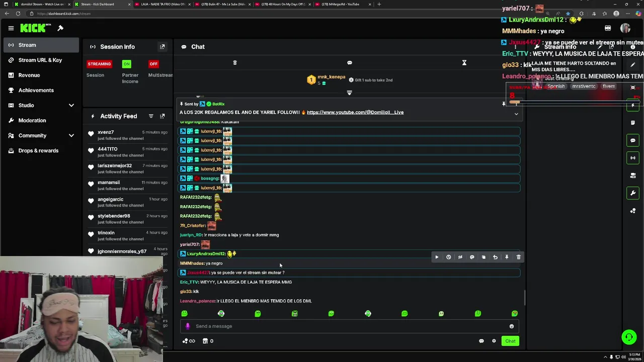The image size is (644, 362).
Task: Click the chat bubble icon beside settings gear
Action: point(481,341)
